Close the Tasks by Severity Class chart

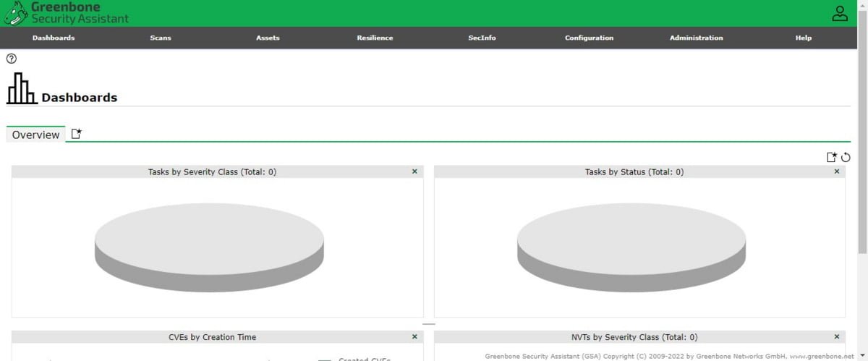(x=414, y=171)
